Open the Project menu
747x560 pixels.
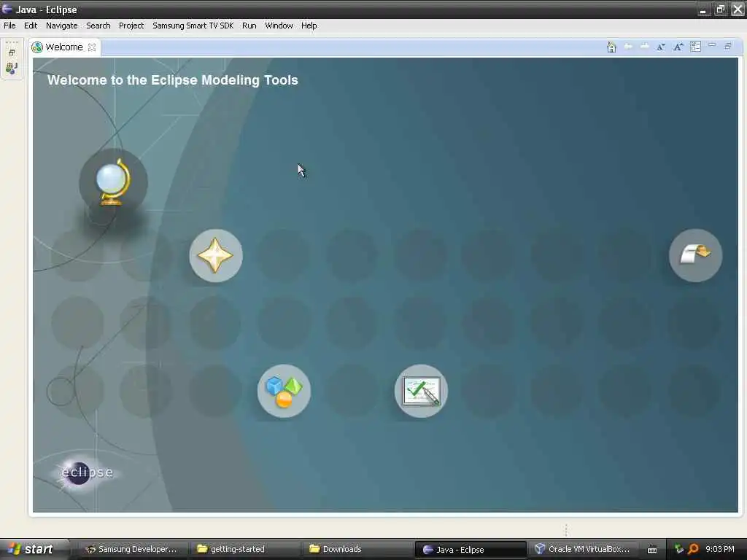(131, 26)
